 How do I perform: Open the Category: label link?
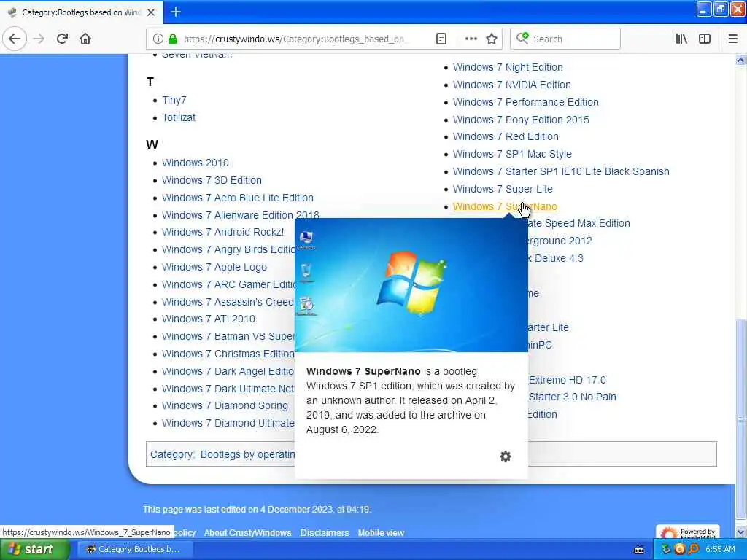(x=171, y=455)
